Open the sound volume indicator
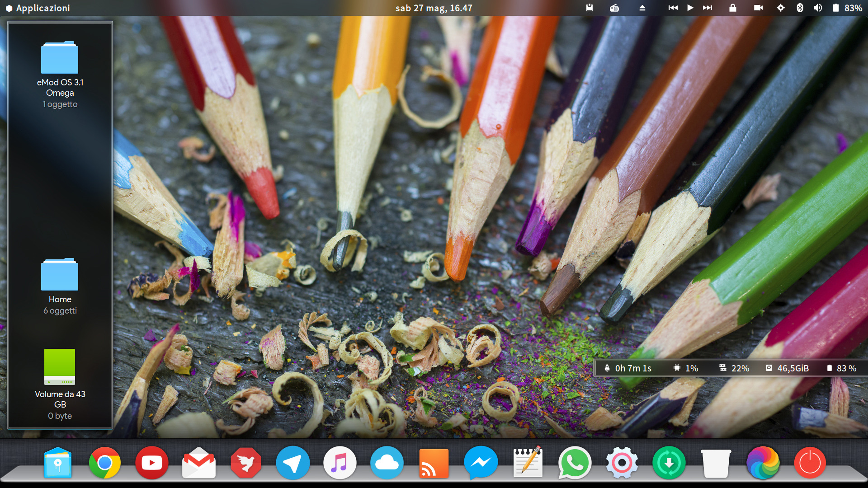This screenshot has height=488, width=868. 818,8
